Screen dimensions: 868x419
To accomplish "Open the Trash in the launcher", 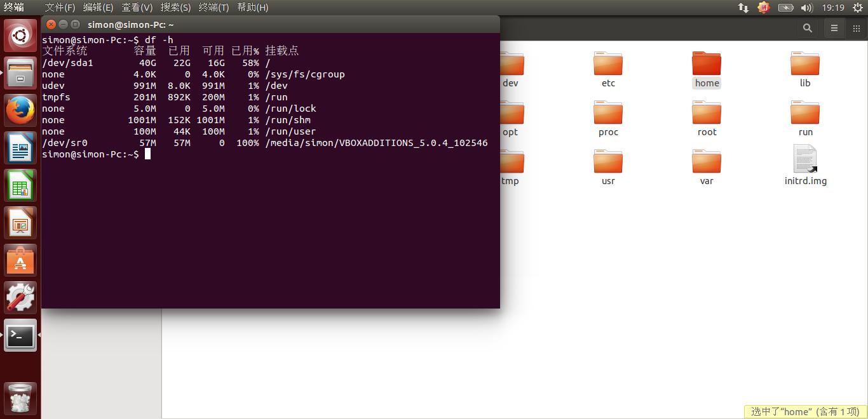I will [20, 398].
